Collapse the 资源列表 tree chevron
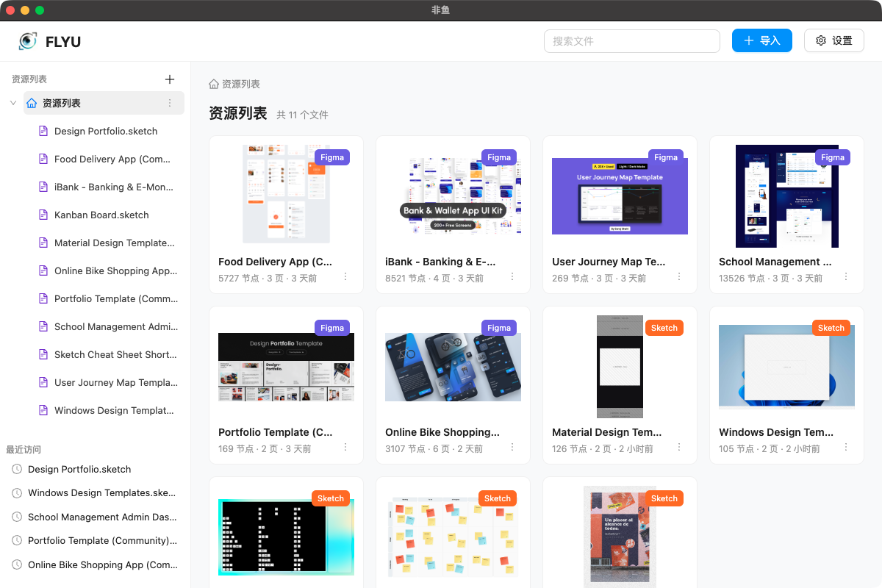 pyautogui.click(x=13, y=103)
